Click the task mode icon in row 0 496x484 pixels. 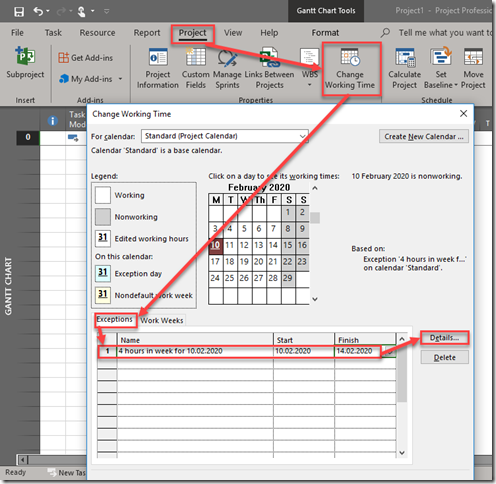73,138
